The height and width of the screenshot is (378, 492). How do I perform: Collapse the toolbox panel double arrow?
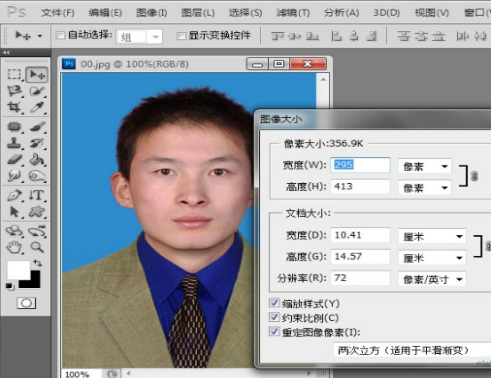click(6, 52)
